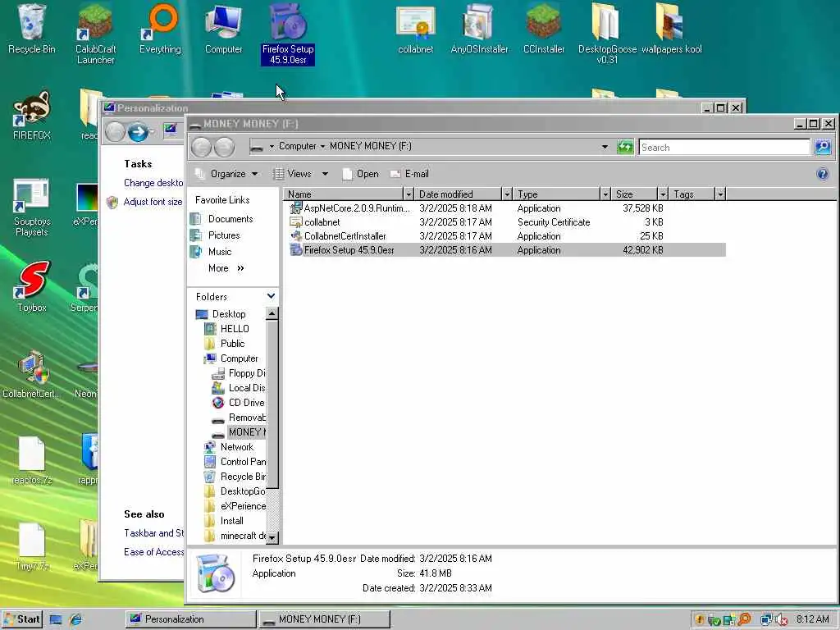Select the wallpapers kool folder icon
840x630 pixels.
(671, 30)
